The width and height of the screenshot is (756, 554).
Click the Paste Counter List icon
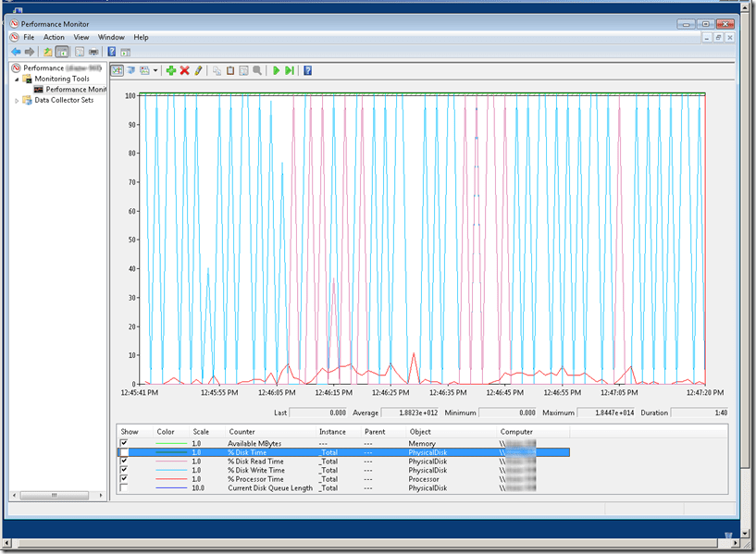click(230, 70)
